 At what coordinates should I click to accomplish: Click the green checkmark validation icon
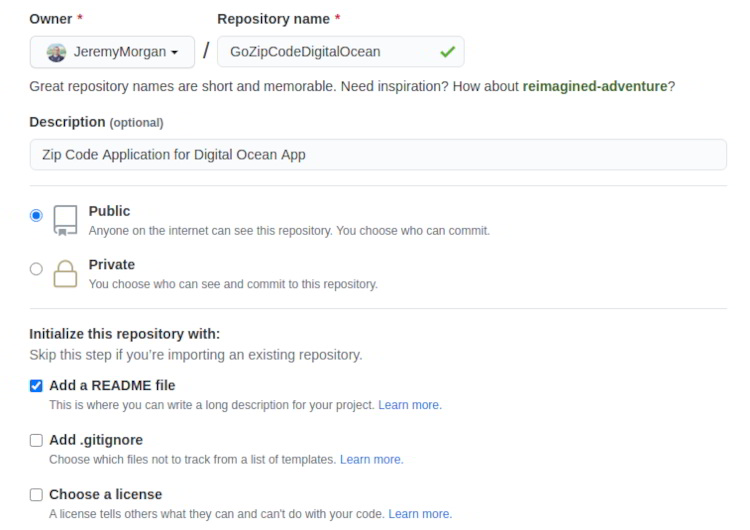(x=448, y=52)
